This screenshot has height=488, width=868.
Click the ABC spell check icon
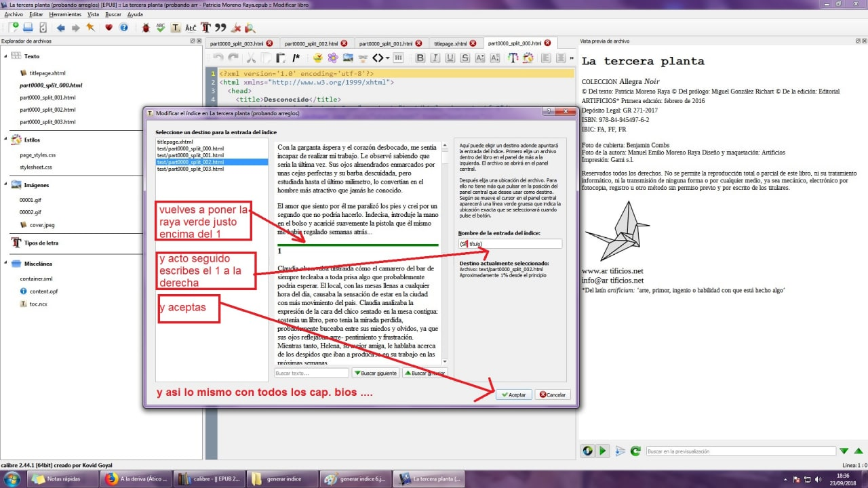161,28
